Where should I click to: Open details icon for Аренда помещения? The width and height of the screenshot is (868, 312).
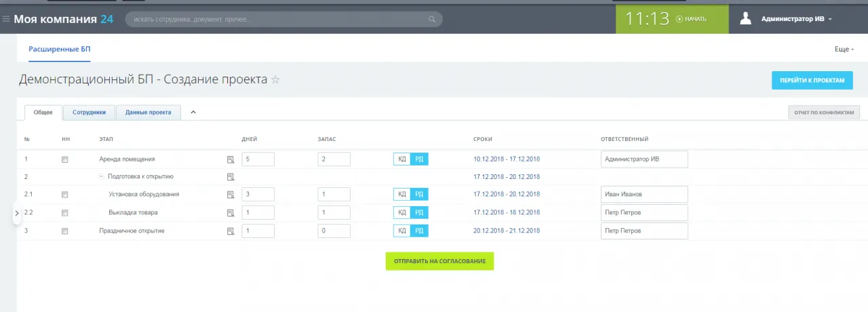pyautogui.click(x=231, y=159)
